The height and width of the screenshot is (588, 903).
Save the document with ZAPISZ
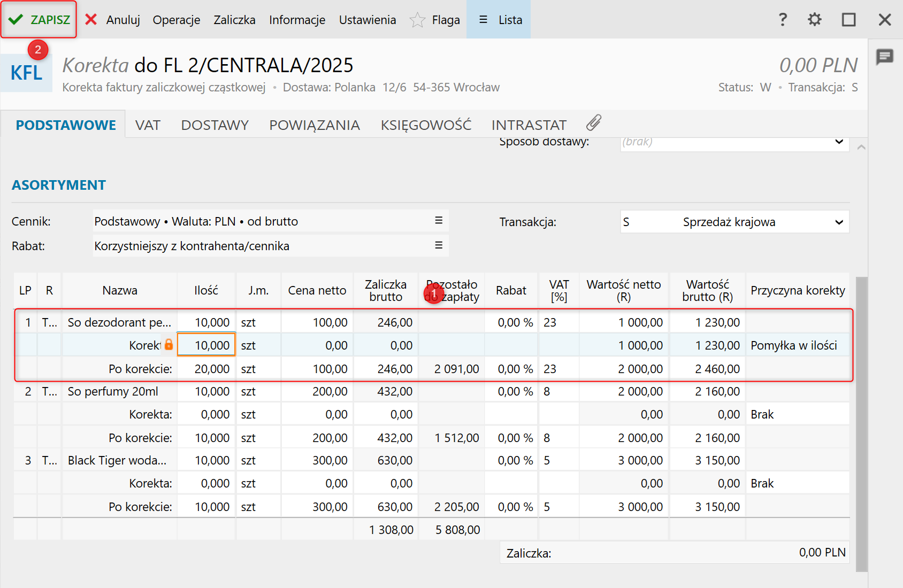(x=39, y=20)
